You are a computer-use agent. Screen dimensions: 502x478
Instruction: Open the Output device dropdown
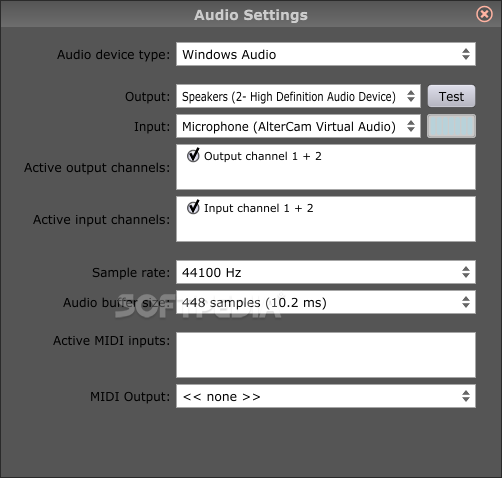tap(298, 96)
